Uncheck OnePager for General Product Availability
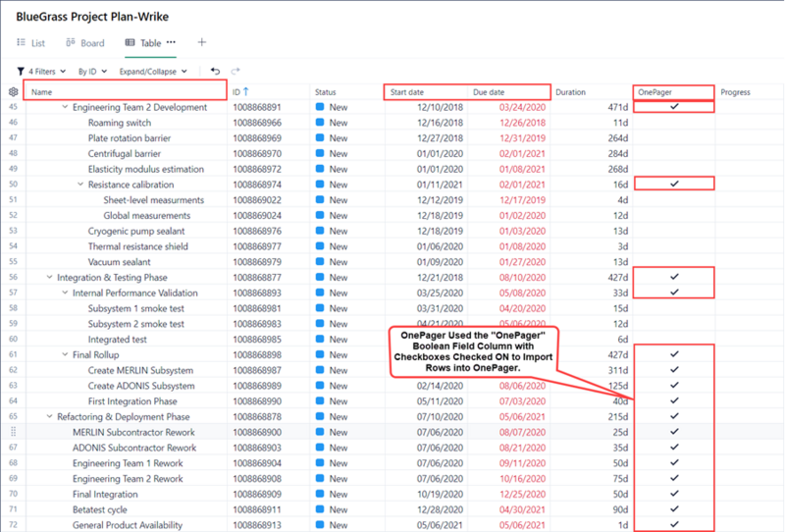Image resolution: width=785 pixels, height=532 pixels. (674, 524)
